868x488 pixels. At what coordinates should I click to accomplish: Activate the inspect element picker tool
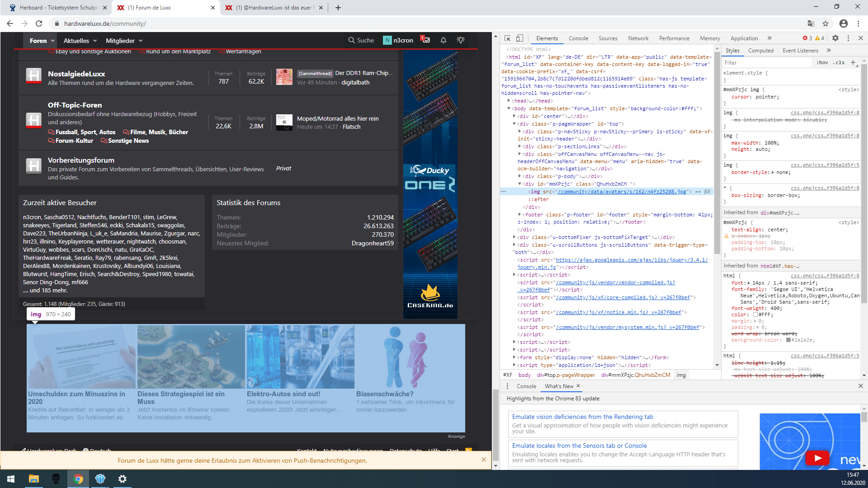[x=507, y=38]
